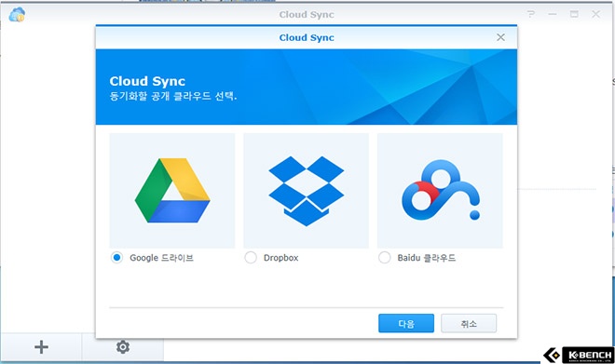615x364 pixels.
Task: Click the Baidu cloud logo tile
Action: click(x=440, y=191)
